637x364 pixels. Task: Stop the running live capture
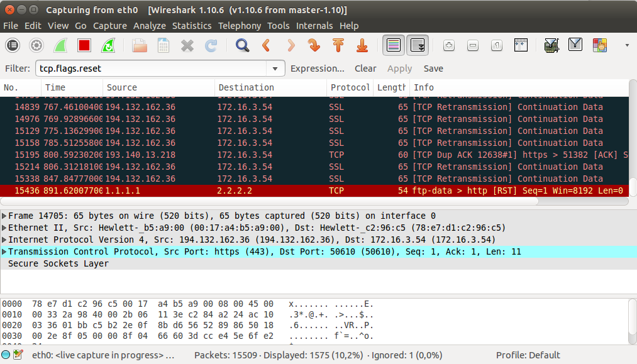(84, 45)
